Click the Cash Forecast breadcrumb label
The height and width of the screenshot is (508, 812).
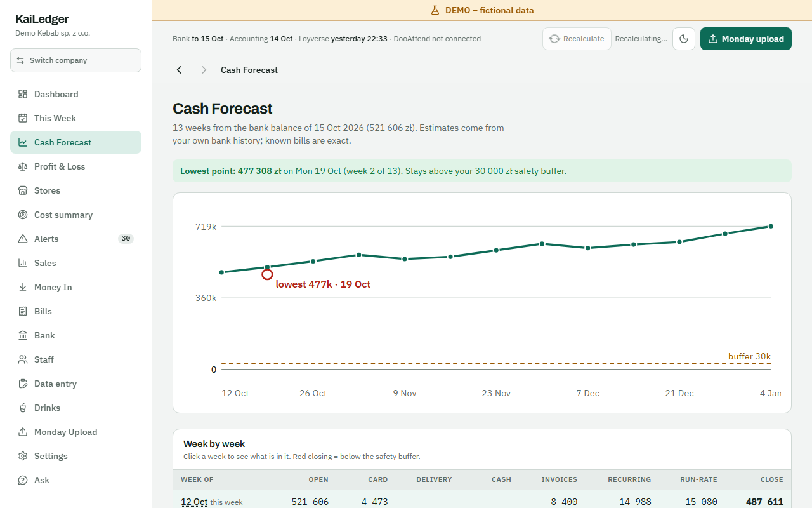249,70
